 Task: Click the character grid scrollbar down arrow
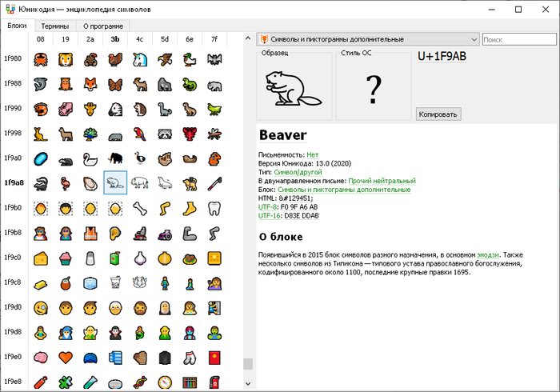[x=248, y=385]
